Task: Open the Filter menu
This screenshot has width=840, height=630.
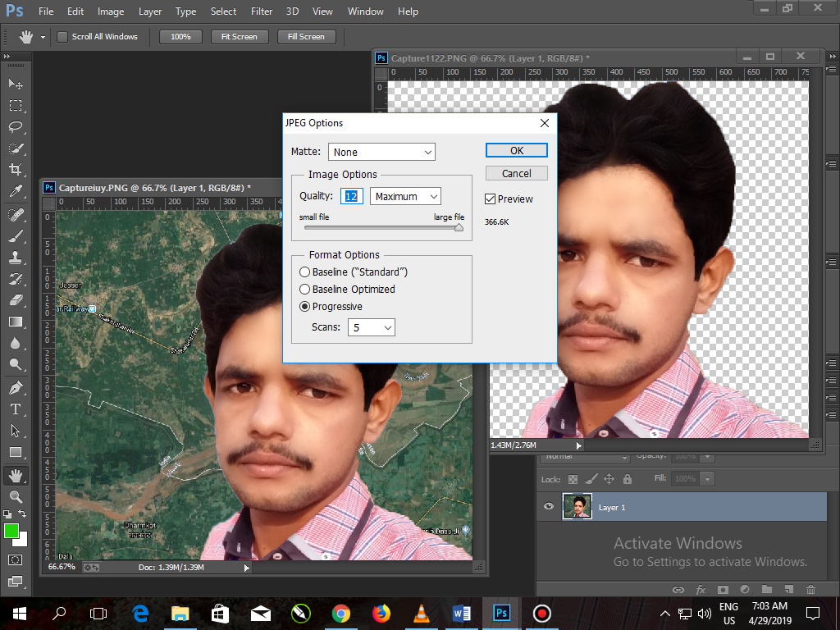Action: 262,11
